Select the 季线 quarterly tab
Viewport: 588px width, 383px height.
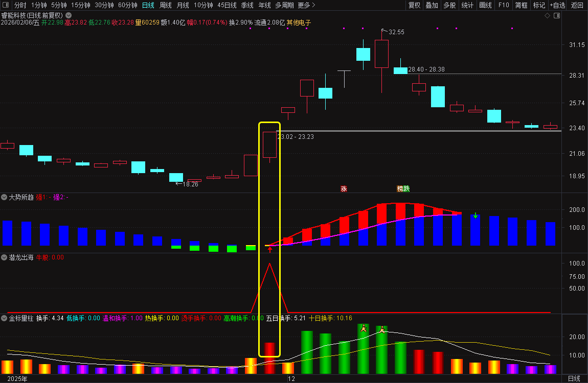[x=247, y=5]
